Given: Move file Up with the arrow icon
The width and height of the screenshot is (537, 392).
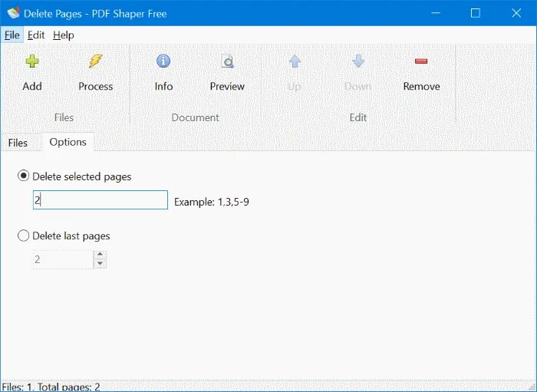Looking at the screenshot, I should click(x=295, y=61).
